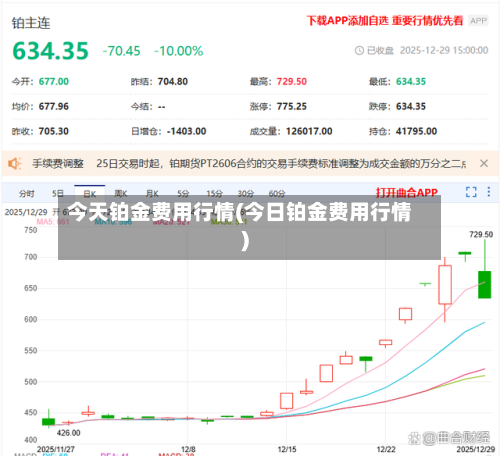This screenshot has height=456, width=500.
Task: Click the 打开曲合APP link
Action: [x=407, y=192]
